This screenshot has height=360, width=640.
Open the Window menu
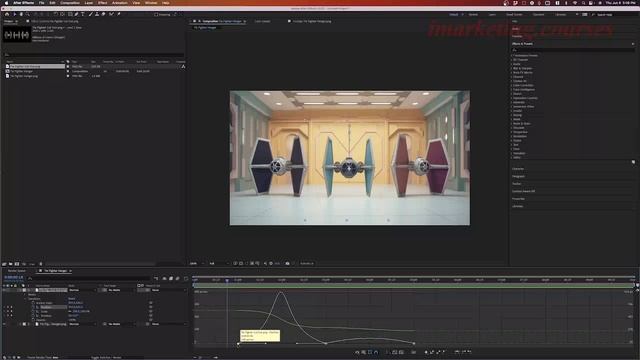tap(151, 3)
